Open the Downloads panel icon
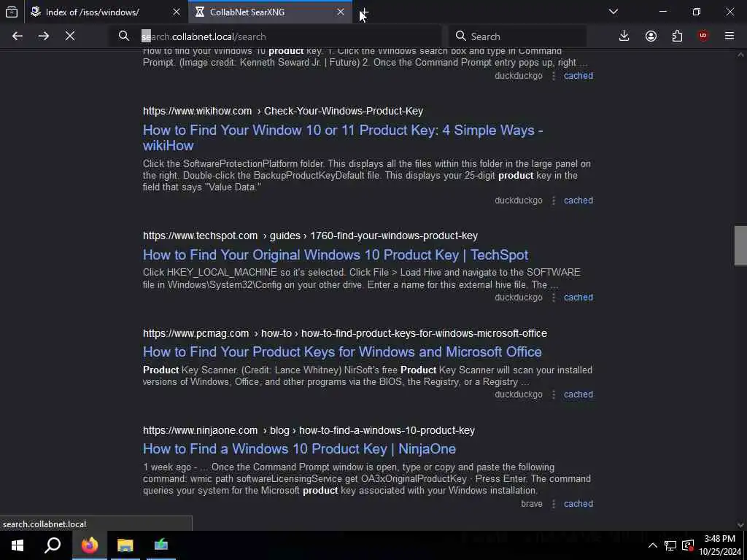747x560 pixels. (624, 36)
